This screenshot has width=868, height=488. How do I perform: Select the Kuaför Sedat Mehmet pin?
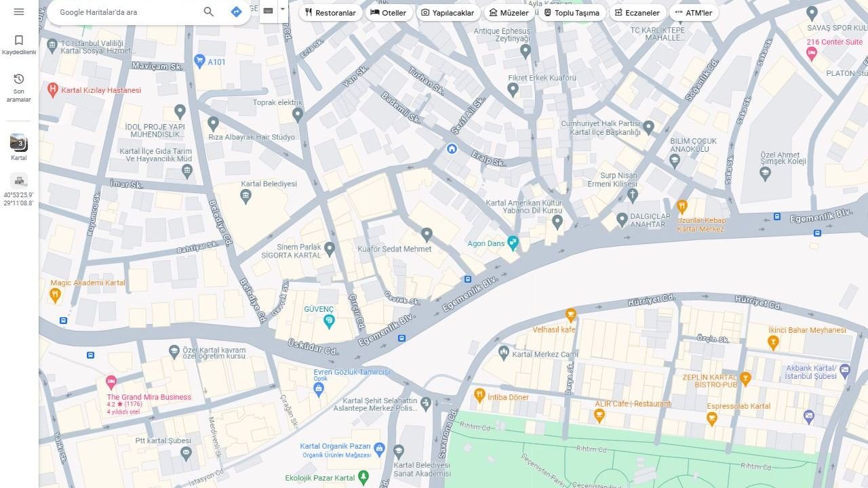tap(427, 235)
